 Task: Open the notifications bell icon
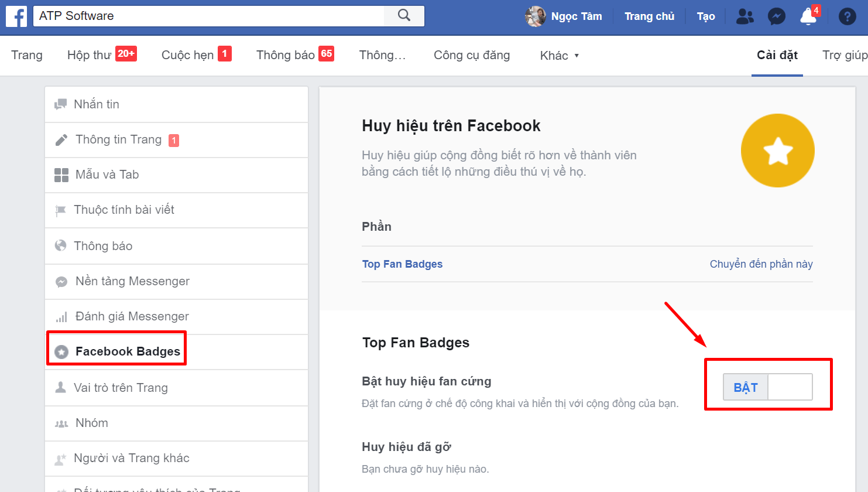tap(808, 16)
